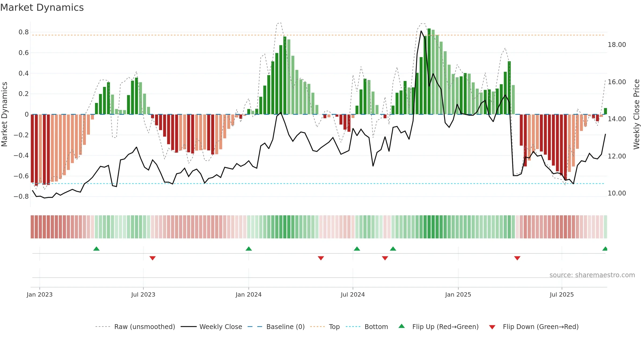This screenshot has width=644, height=362.
Task: Click the Jul 2024 x-axis label
Action: 353,294
